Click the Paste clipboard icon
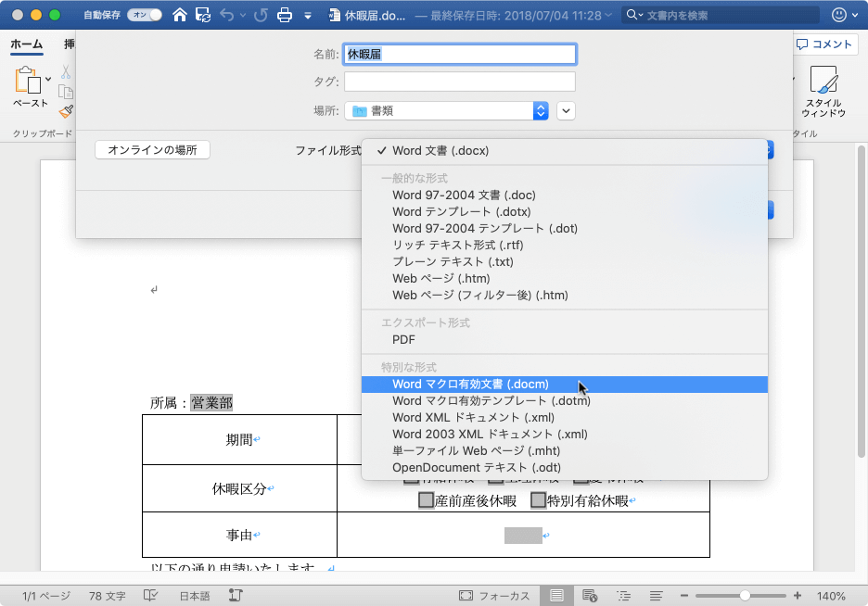868x606 pixels. (28, 81)
